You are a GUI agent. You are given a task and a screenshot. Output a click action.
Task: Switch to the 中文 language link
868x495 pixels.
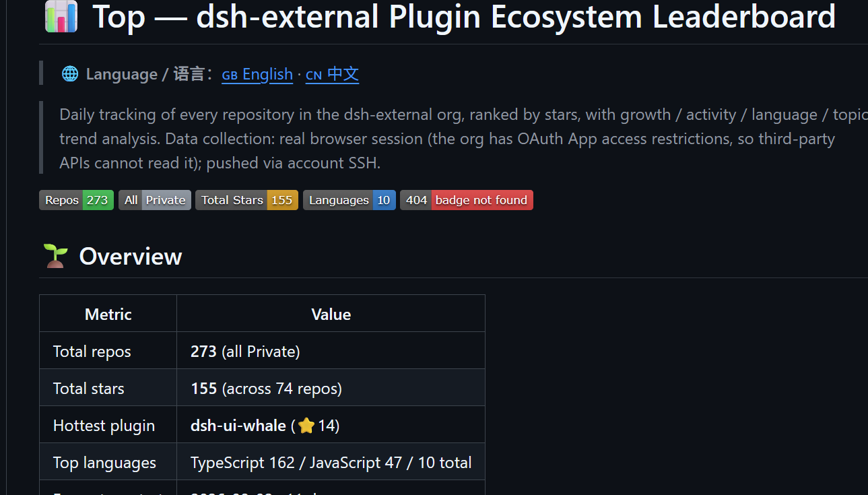tap(343, 74)
